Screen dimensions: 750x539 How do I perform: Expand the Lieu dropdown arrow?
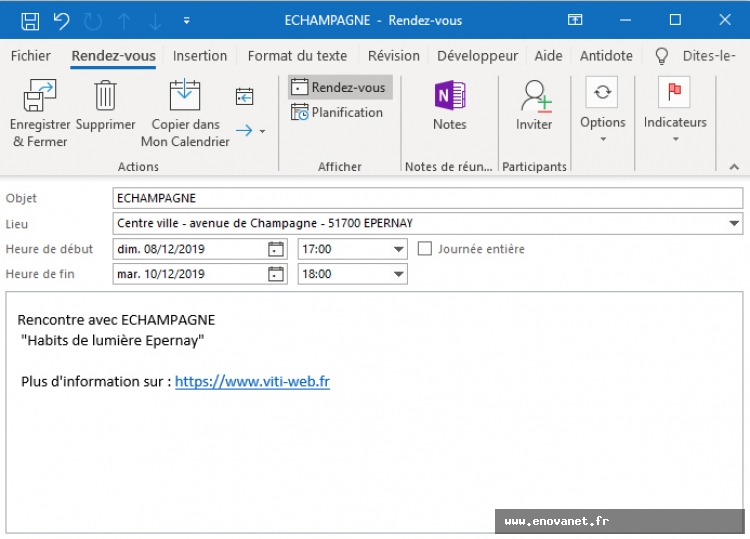pyautogui.click(x=734, y=223)
